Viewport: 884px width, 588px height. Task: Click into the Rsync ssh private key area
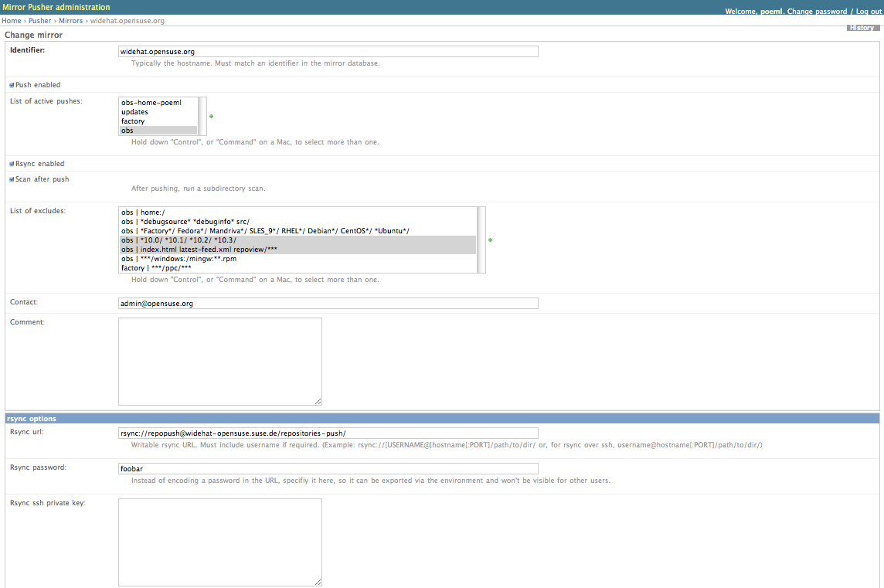click(220, 542)
